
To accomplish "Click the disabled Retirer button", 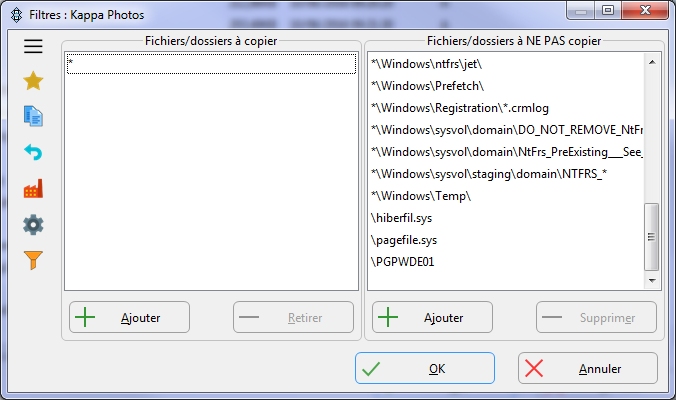I will 294,317.
